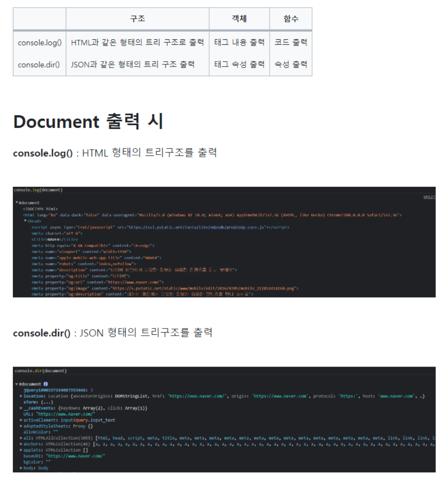This screenshot has width=448, height=493.
Task: Click the "태그 내용 출력" cell
Action: [239, 42]
